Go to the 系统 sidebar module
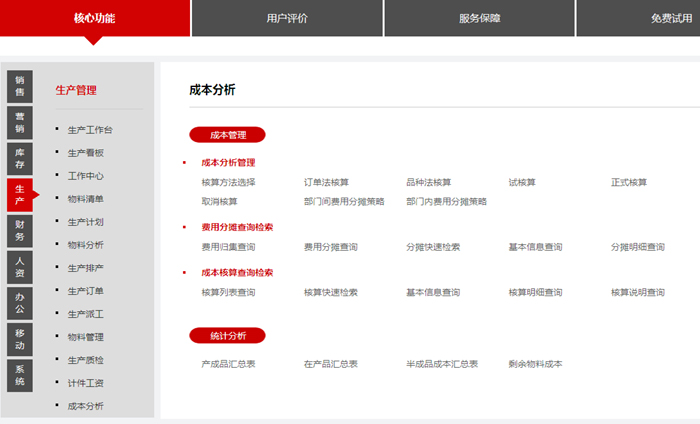Image resolution: width=700 pixels, height=424 pixels. (x=20, y=374)
